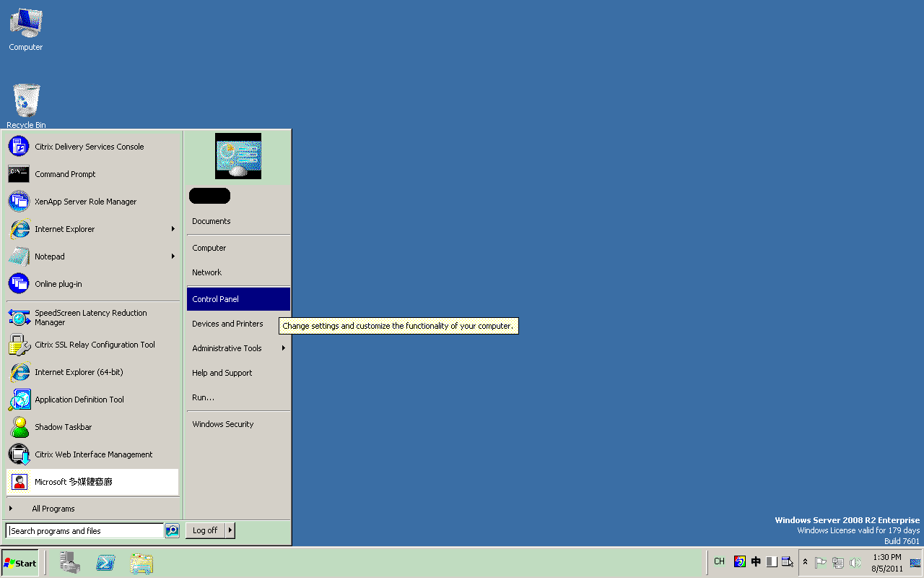Select the Recycle Bin desktop icon

pyautogui.click(x=26, y=106)
